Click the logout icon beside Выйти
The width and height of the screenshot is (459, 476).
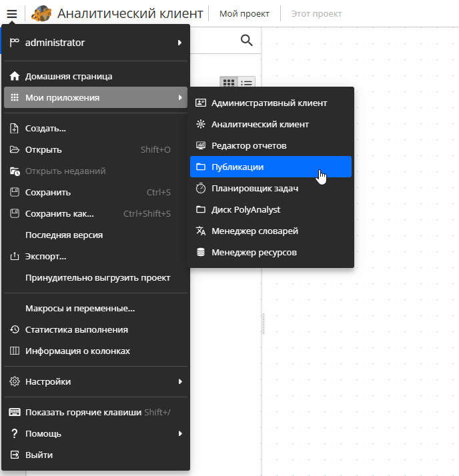coord(15,455)
